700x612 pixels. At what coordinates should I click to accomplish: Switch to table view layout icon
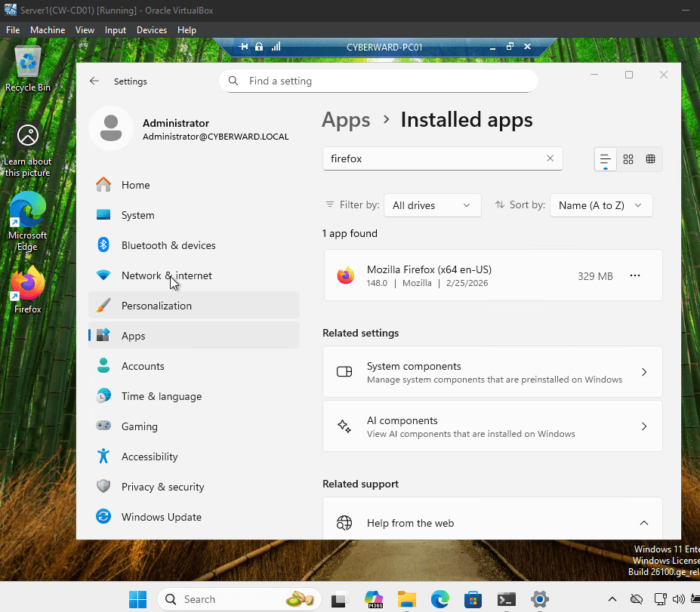(x=650, y=159)
